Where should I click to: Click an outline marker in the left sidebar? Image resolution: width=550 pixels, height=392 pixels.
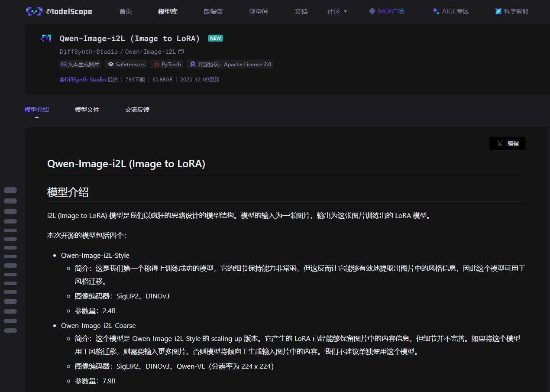pyautogui.click(x=10, y=190)
